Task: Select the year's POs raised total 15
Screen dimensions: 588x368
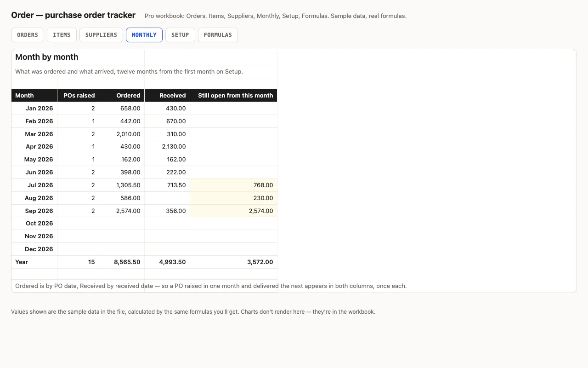Action: (78, 262)
